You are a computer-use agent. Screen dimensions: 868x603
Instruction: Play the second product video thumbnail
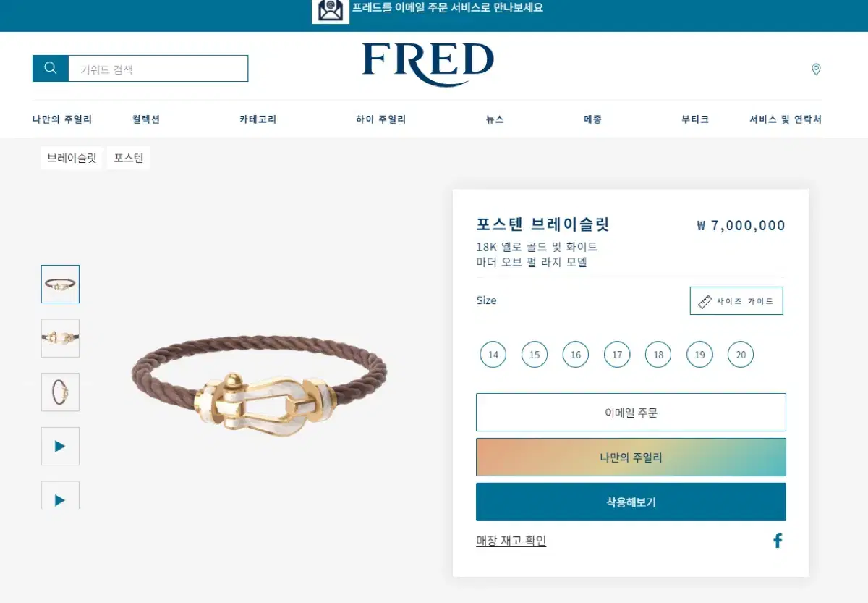(60, 496)
